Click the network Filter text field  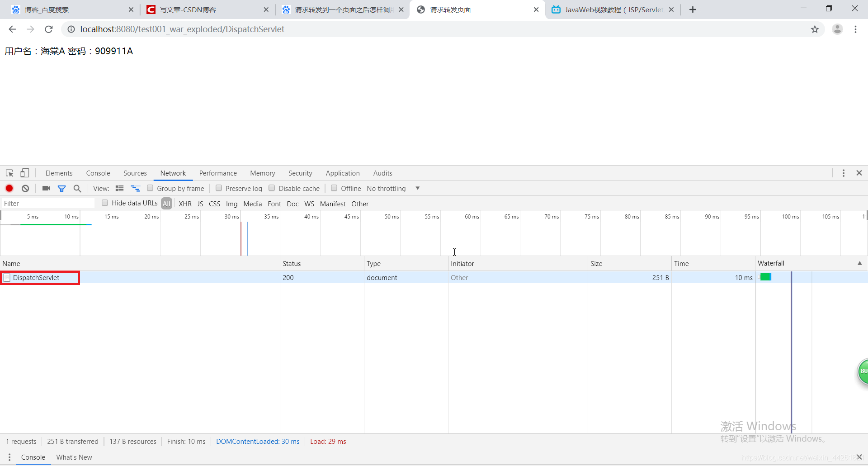coord(48,204)
